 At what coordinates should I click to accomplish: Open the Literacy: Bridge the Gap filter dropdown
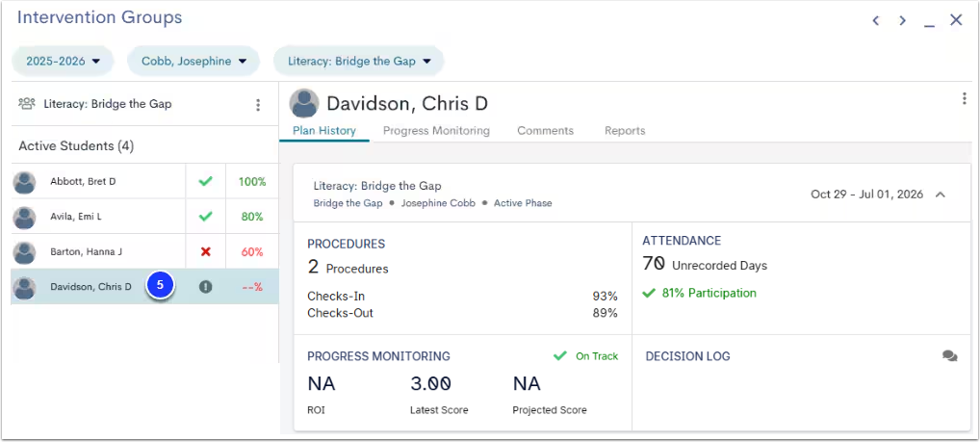click(359, 62)
